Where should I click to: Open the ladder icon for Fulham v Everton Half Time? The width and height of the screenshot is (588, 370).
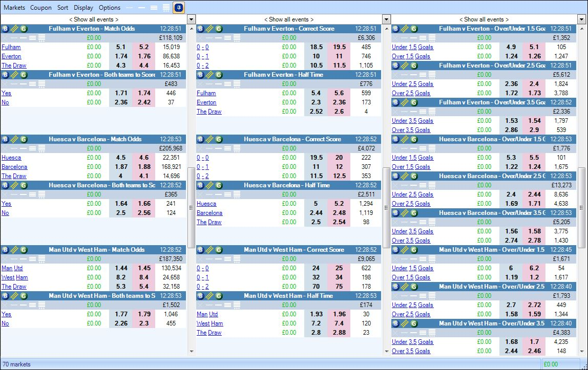click(x=209, y=75)
